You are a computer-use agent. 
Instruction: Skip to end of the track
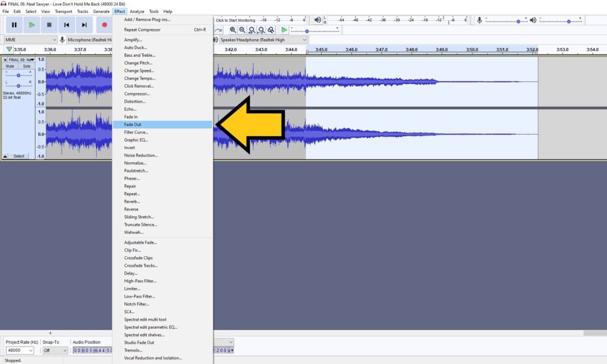pyautogui.click(x=84, y=25)
